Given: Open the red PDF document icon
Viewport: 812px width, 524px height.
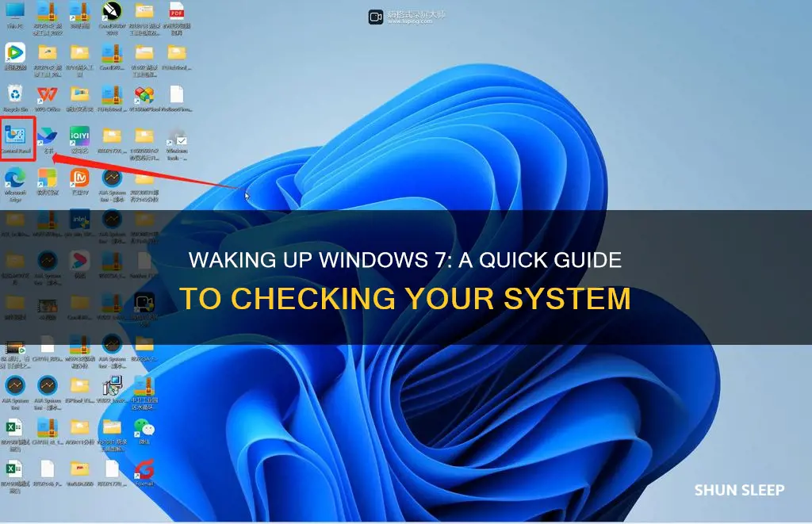Looking at the screenshot, I should click(x=177, y=17).
